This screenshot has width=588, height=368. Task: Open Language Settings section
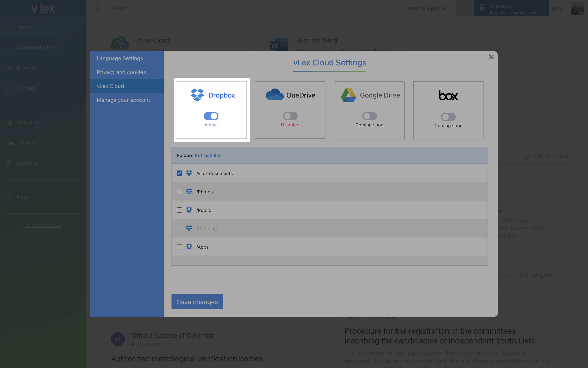[127, 58]
